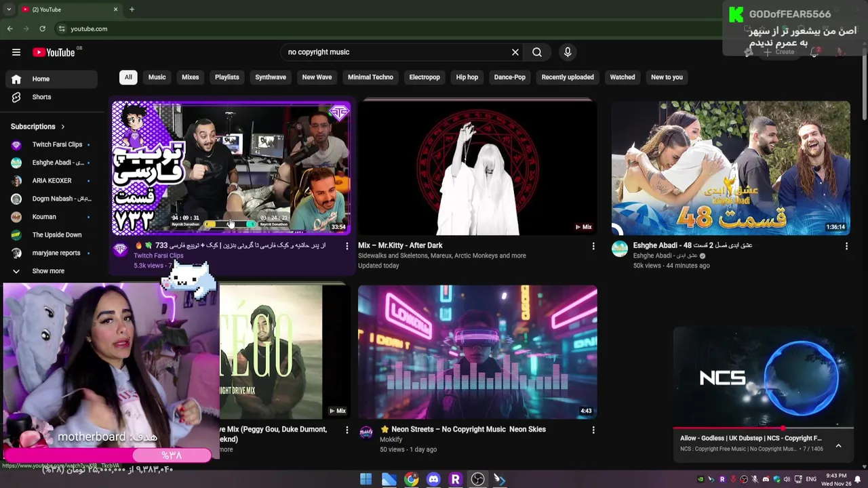Select the Watched filter chip
868x488 pixels.
[623, 77]
